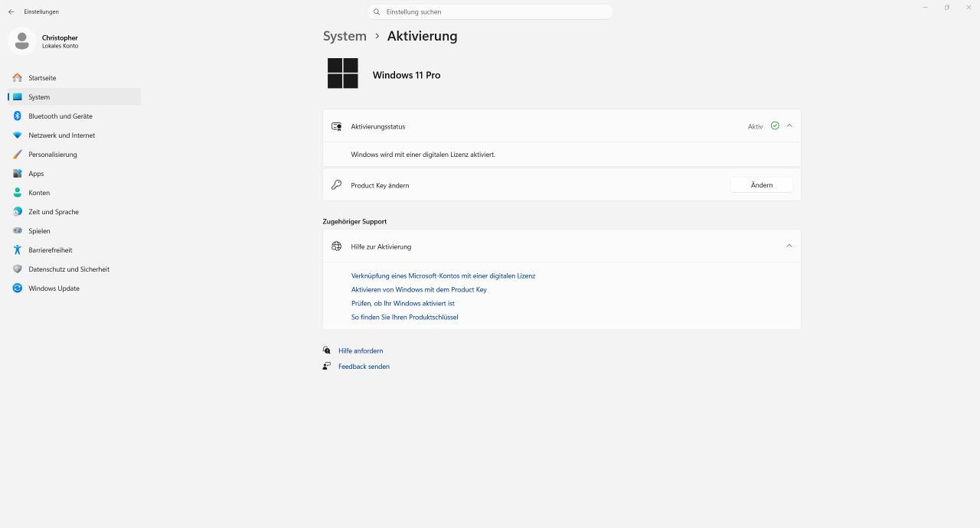Click the Barrierefreiheit figure icon
This screenshot has width=980, height=528.
(17, 250)
